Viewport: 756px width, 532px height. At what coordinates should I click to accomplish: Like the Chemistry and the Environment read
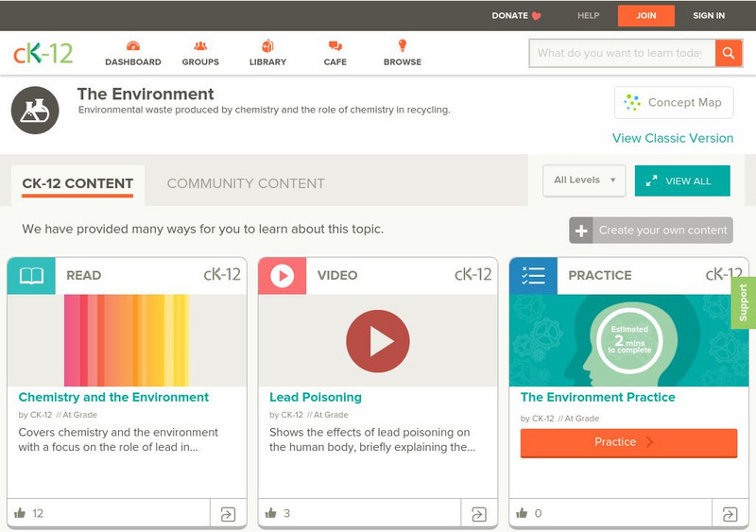[20, 513]
